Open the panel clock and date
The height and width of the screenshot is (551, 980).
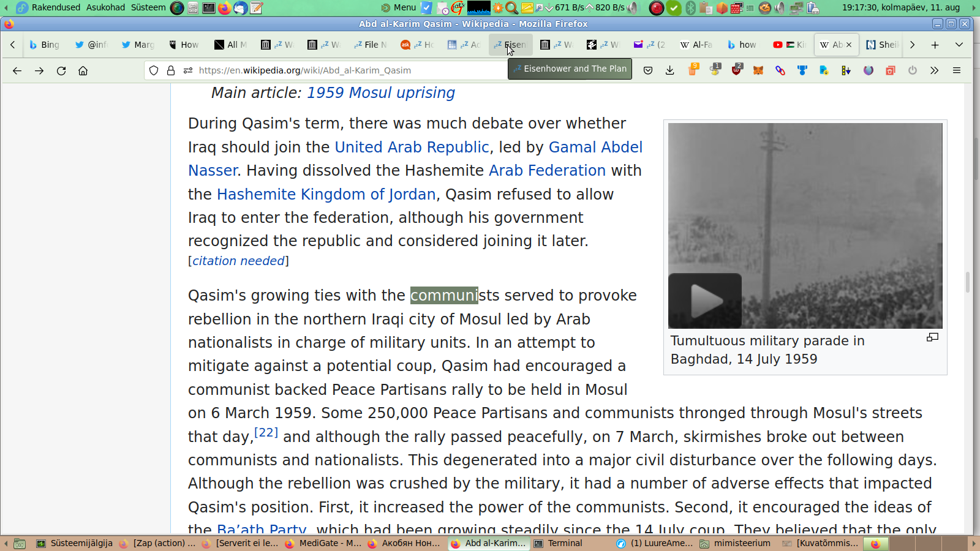[901, 7]
